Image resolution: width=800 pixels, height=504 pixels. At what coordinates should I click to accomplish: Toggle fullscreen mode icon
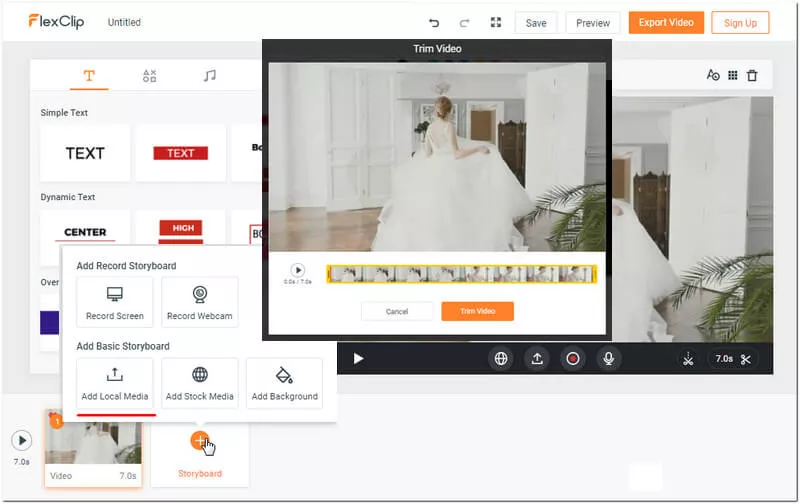[496, 22]
